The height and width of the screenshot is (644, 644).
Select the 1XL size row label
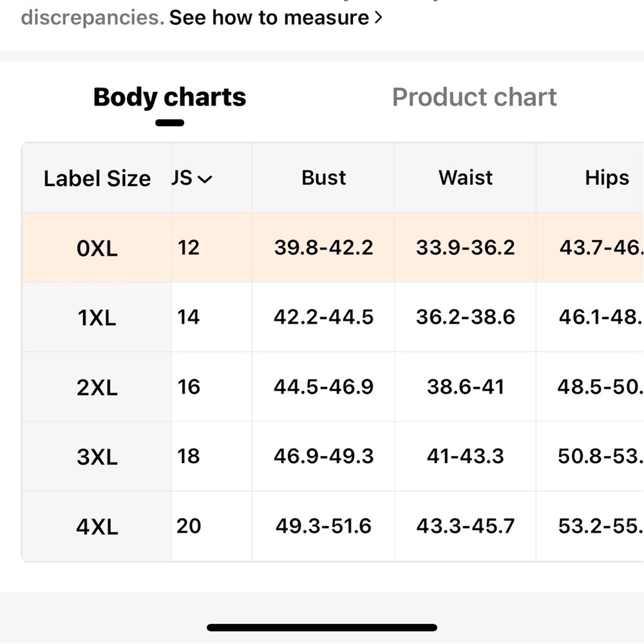tap(97, 317)
